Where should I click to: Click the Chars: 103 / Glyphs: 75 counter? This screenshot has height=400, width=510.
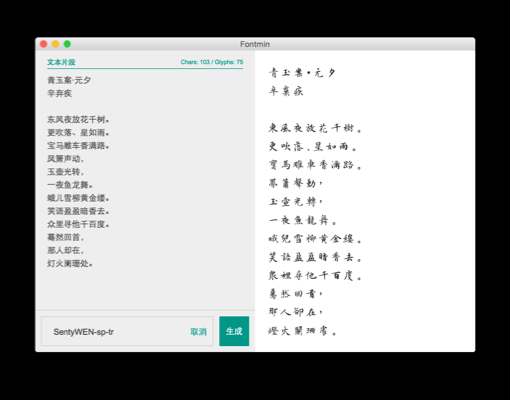pos(212,62)
